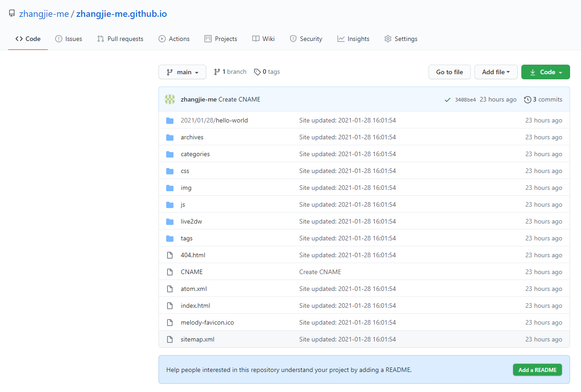The width and height of the screenshot is (581, 392).
Task: Click the file icon beside sitemap.xml
Action: click(170, 340)
